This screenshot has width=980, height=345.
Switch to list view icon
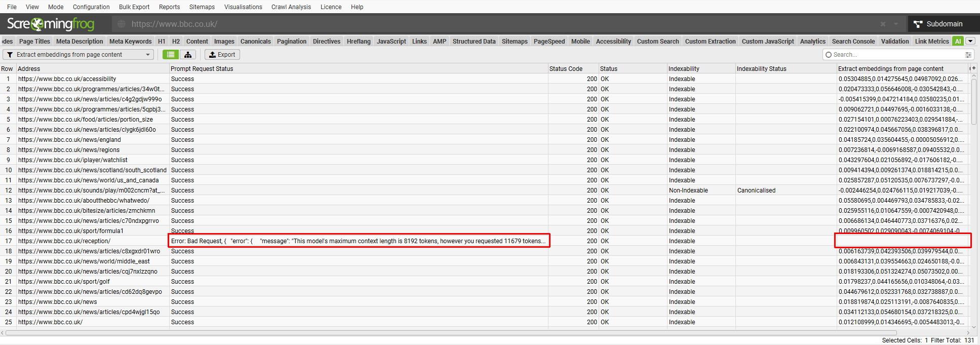[171, 55]
